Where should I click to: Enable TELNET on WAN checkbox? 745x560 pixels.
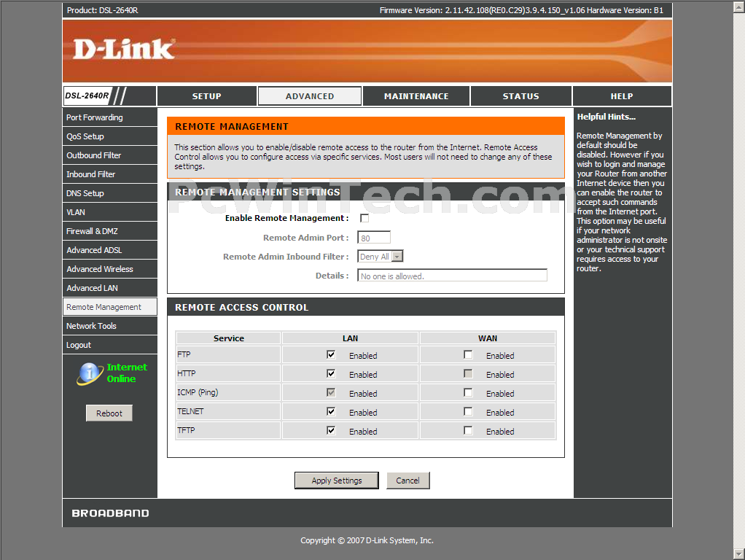click(468, 412)
